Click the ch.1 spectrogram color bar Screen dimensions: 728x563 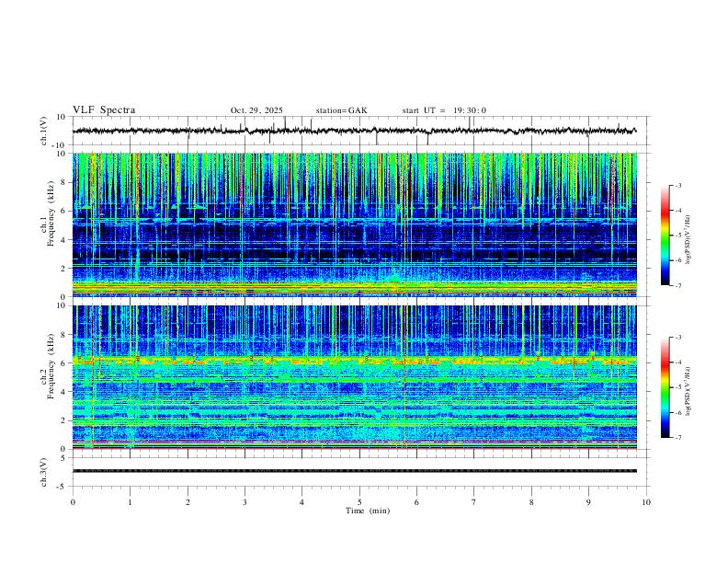click(x=665, y=236)
